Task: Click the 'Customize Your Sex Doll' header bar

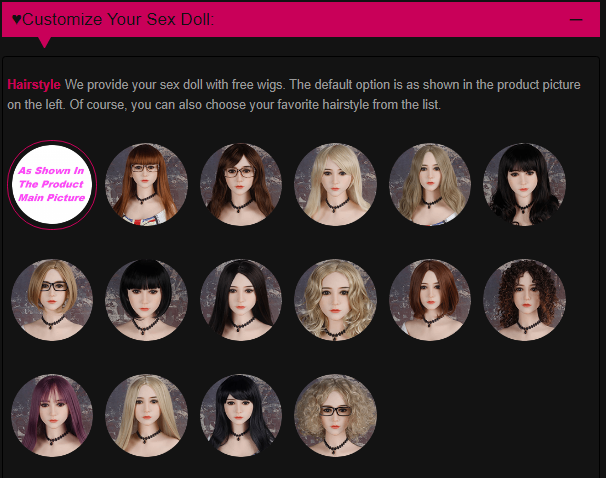Action: [x=301, y=19]
